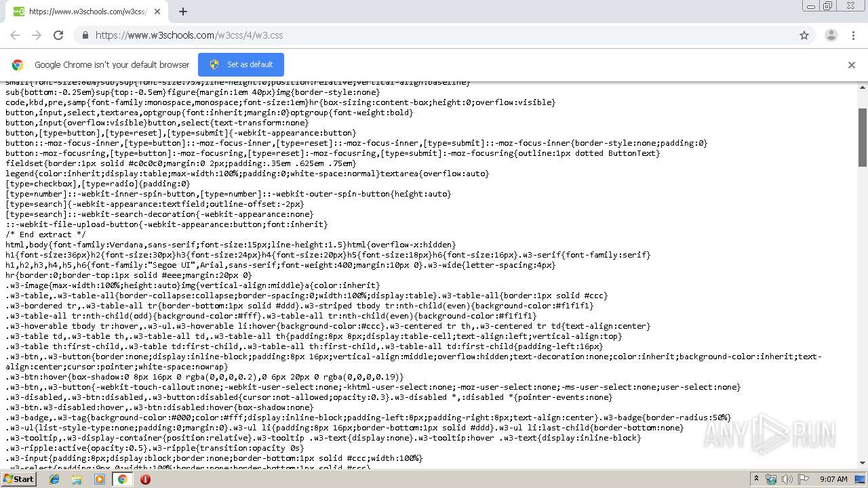Open the media player in the taskbar

(100, 479)
